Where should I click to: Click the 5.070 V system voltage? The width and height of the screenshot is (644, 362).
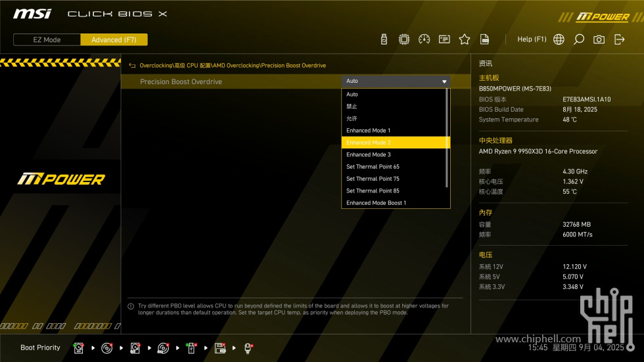tap(573, 277)
